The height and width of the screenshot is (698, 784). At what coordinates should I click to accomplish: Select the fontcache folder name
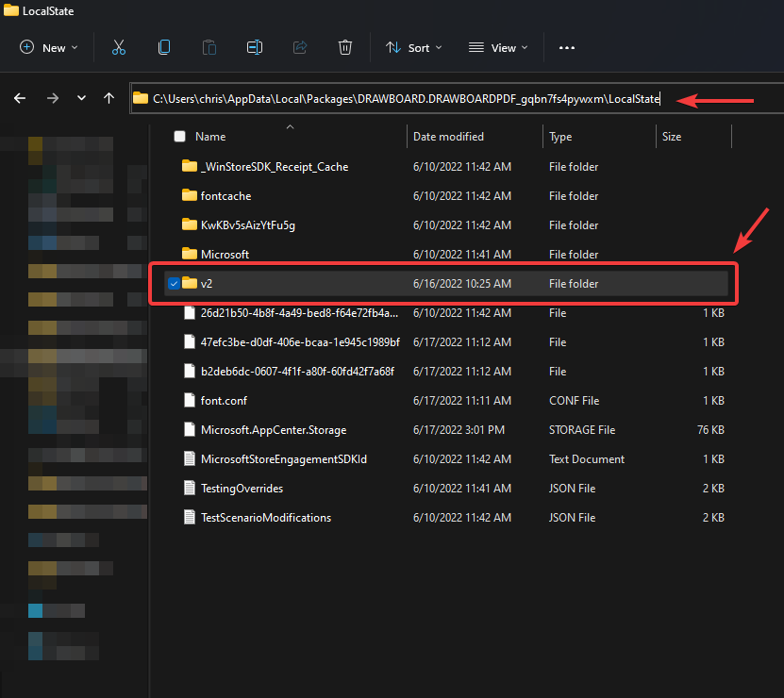coord(225,196)
